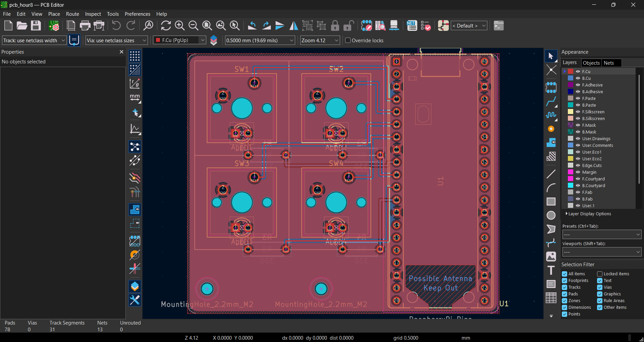The height and width of the screenshot is (342, 644).
Task: Click the Print icon
Action: click(85, 25)
